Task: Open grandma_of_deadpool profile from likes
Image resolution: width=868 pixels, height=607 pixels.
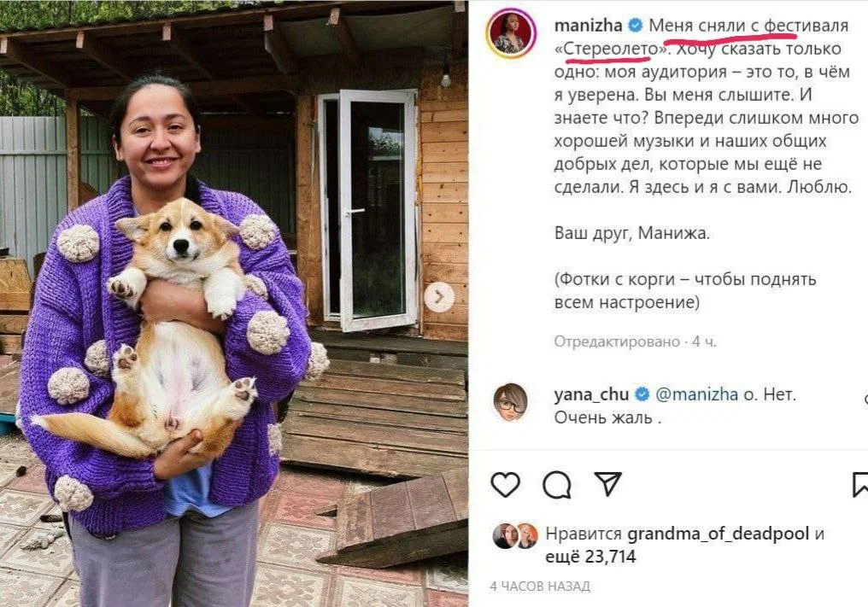Action: click(718, 534)
